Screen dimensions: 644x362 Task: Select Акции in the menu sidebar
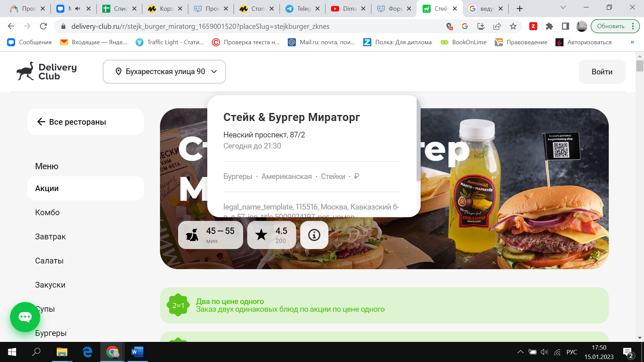[x=86, y=188]
